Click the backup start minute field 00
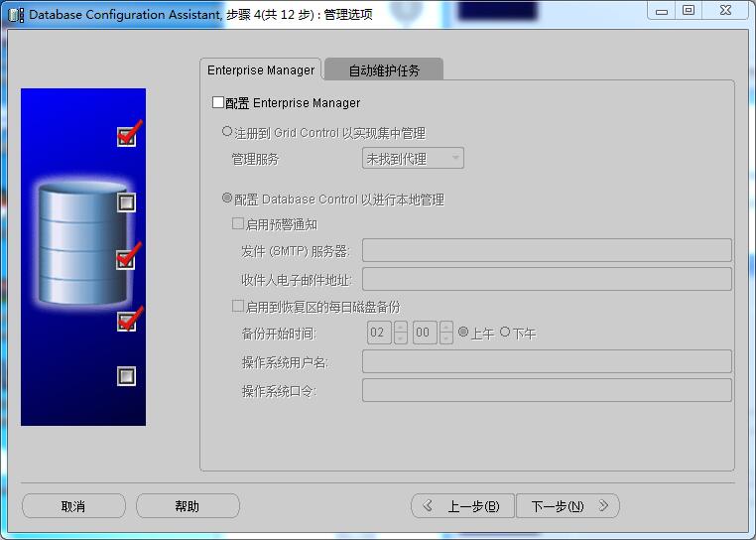756x540 pixels. [x=425, y=333]
